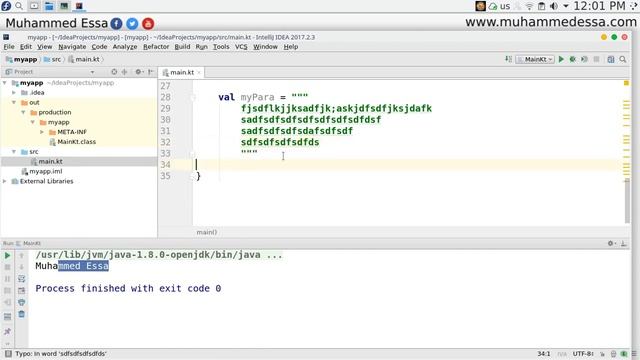The height and width of the screenshot is (360, 640).
Task: Click the Twitter icon in the banner
Action: coord(132,24)
